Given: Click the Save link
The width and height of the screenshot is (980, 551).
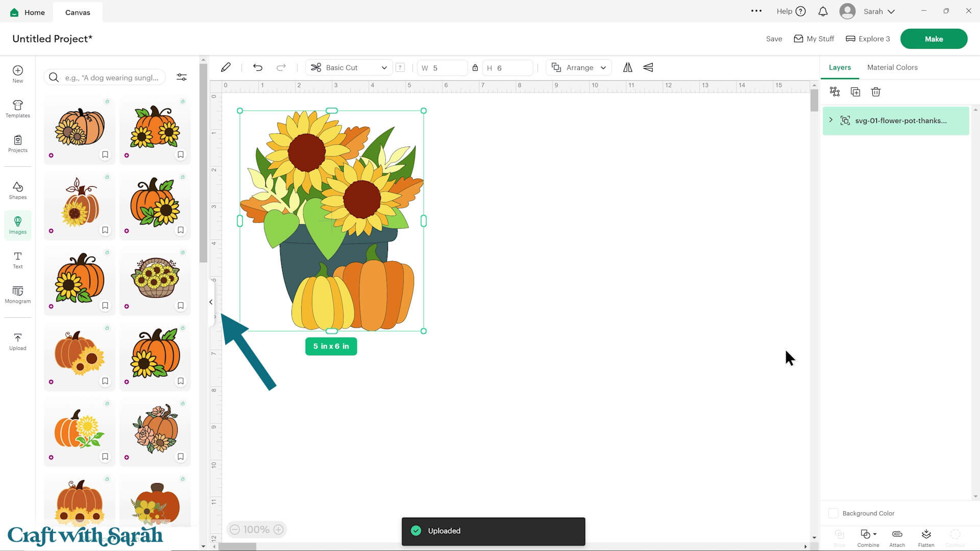Looking at the screenshot, I should point(774,39).
